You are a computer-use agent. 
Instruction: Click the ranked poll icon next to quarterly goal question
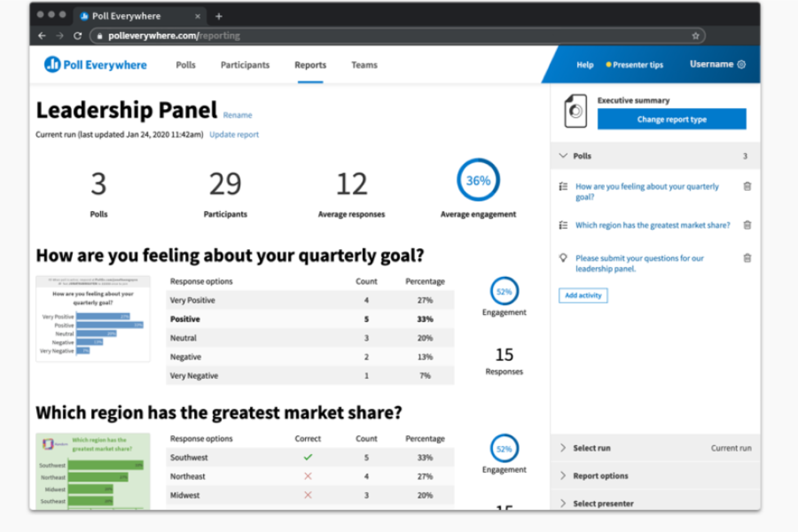562,186
